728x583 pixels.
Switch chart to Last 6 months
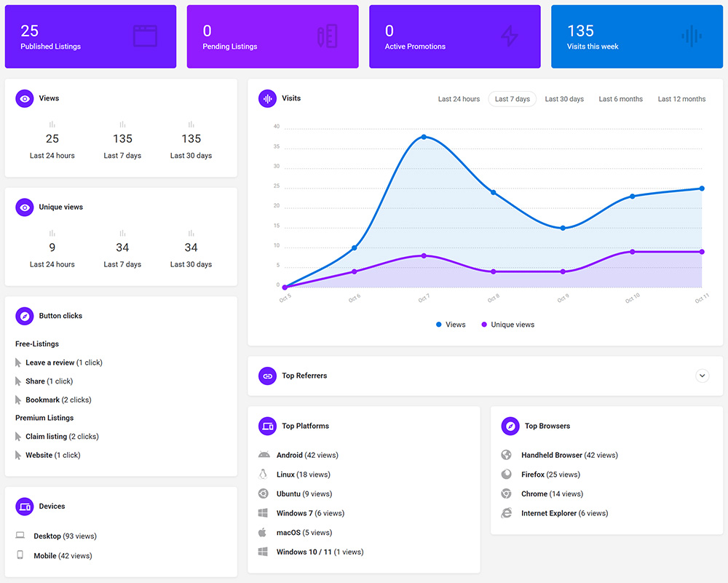620,99
